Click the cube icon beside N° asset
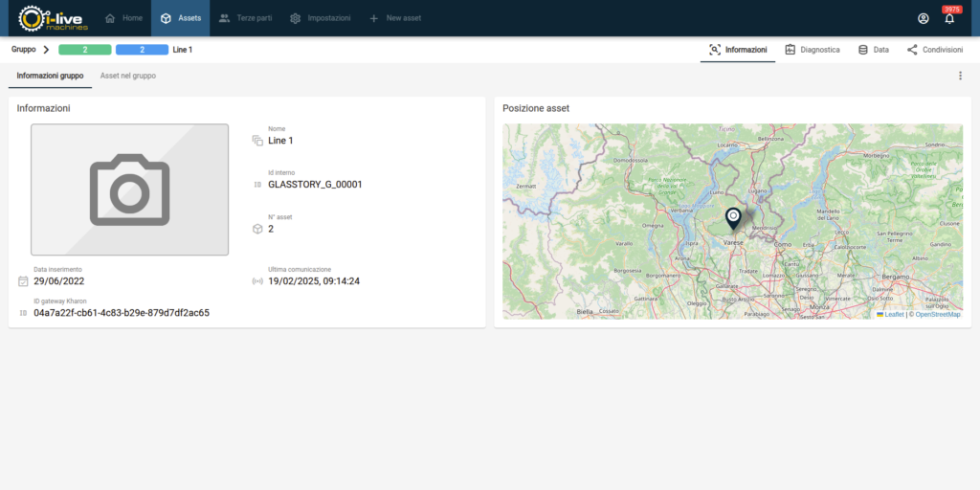The width and height of the screenshot is (980, 490). point(256,229)
